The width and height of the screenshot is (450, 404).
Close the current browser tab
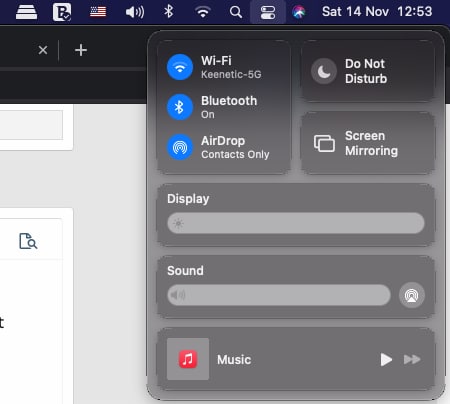coord(43,50)
